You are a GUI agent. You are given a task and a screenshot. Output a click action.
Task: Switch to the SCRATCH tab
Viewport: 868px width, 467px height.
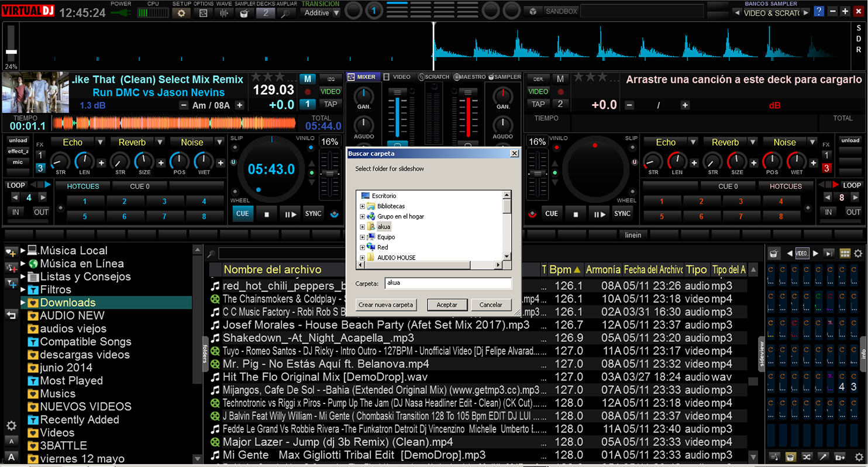pos(433,77)
